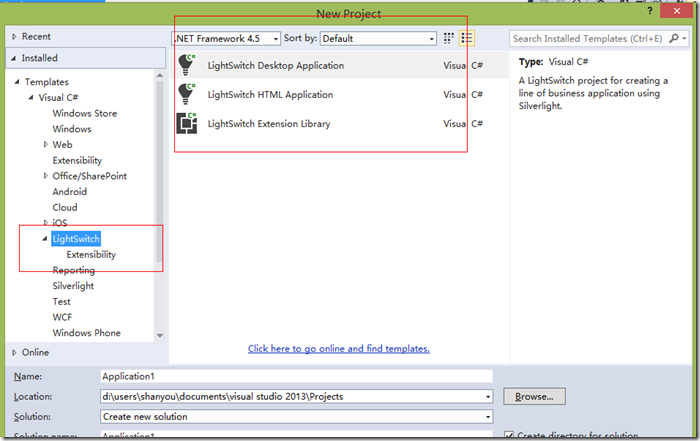Close the New Project dialog
The height and width of the screenshot is (441, 700).
click(677, 11)
